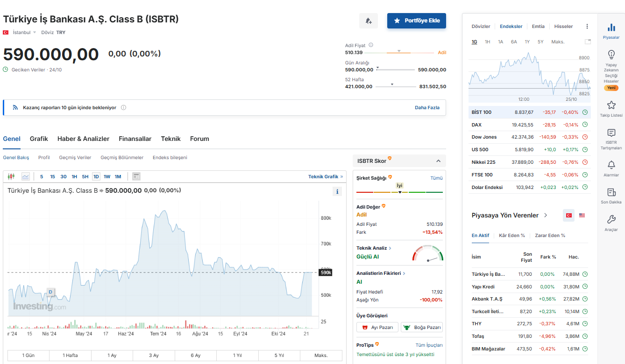Click the Pro icon next to Şirket Sağlığı

(x=390, y=177)
